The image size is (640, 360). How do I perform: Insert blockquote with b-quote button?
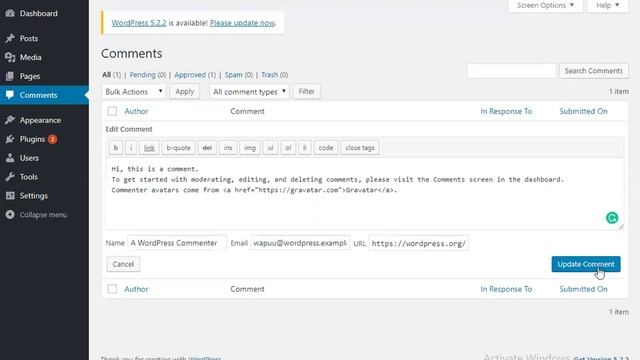[178, 148]
